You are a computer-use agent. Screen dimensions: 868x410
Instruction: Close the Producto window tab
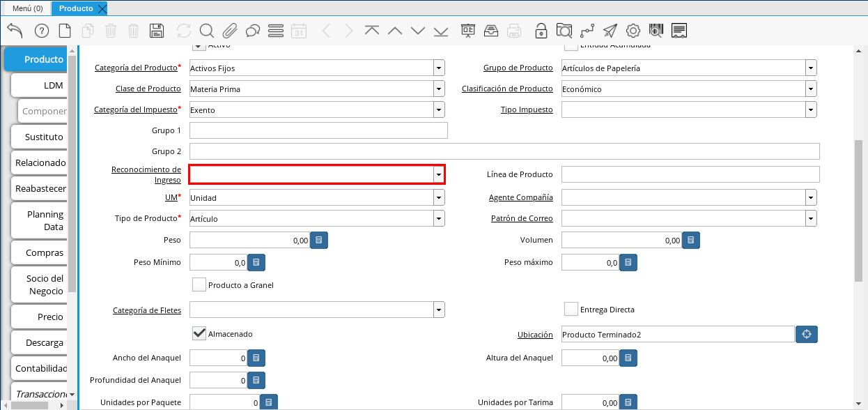[x=102, y=8]
